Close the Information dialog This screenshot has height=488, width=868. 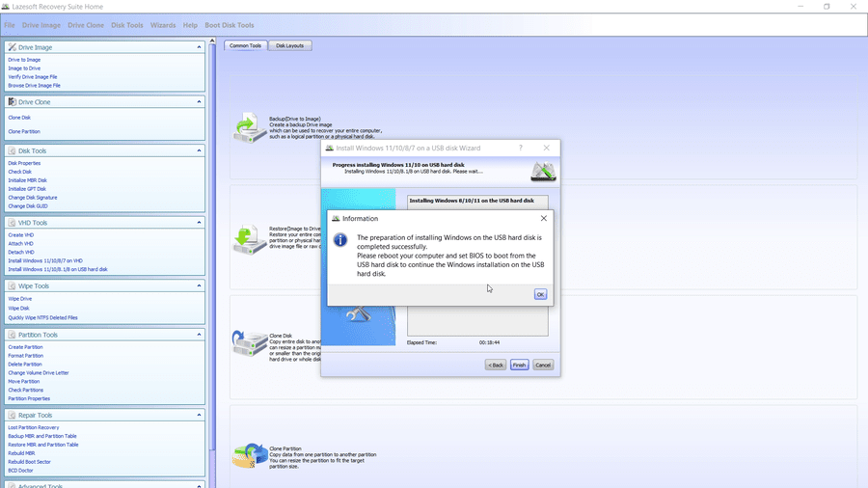coord(544,219)
